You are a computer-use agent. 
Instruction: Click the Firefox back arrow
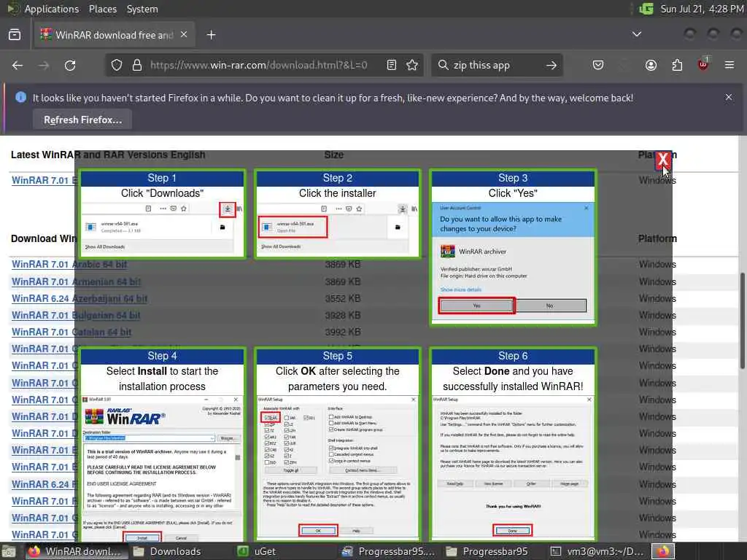coord(18,65)
